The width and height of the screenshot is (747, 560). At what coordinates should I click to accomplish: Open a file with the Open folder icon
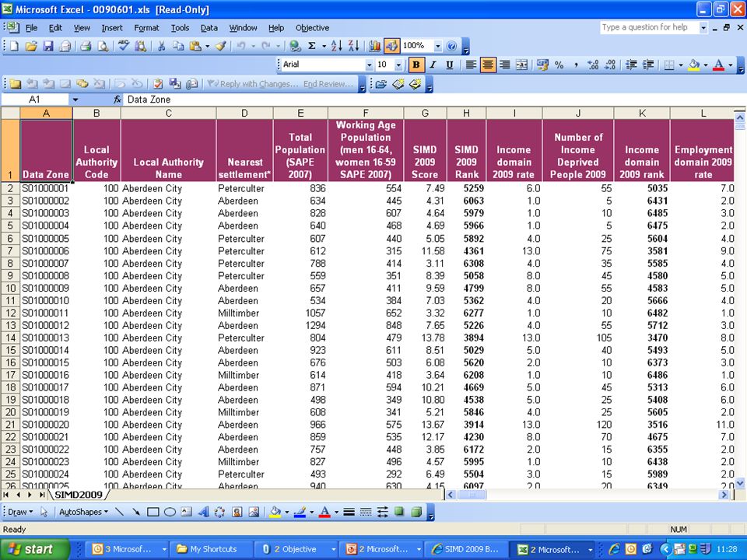coord(31,46)
